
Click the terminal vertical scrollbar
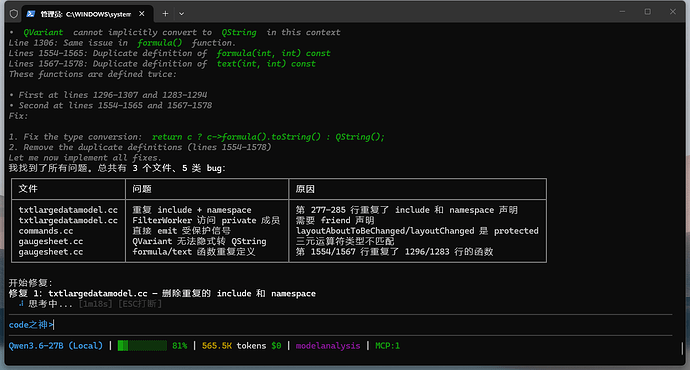tap(683, 349)
